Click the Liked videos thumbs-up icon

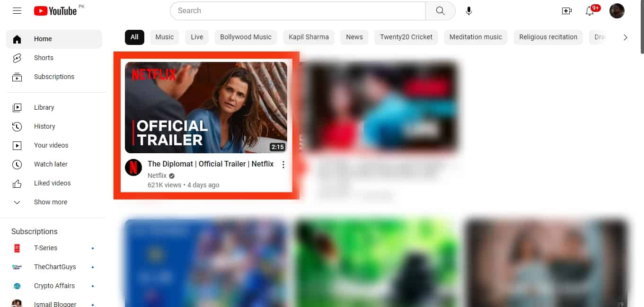[17, 184]
